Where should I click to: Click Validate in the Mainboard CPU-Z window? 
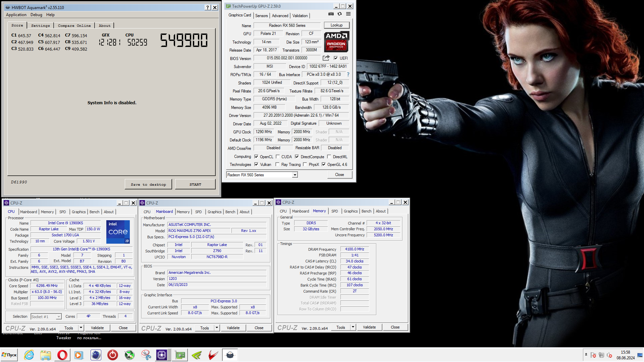tap(233, 328)
